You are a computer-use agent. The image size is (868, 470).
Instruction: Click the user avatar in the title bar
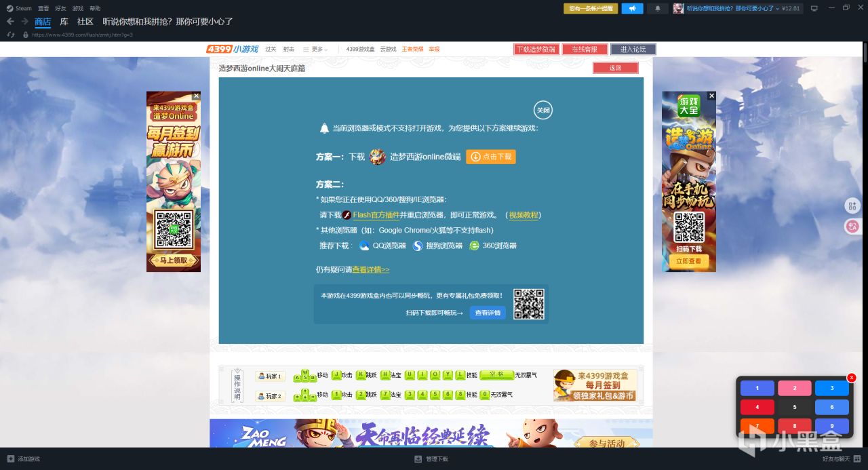(678, 8)
